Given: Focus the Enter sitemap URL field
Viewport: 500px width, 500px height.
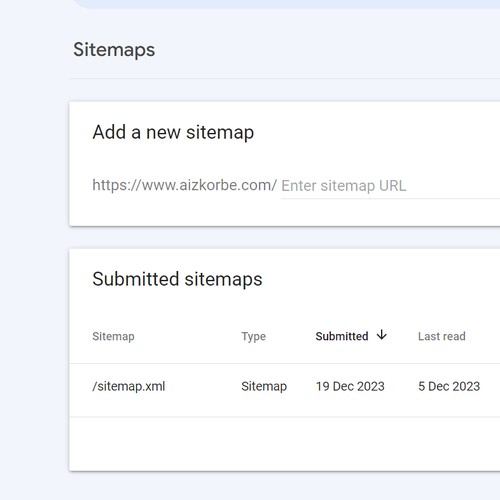Looking at the screenshot, I should pos(390,186).
